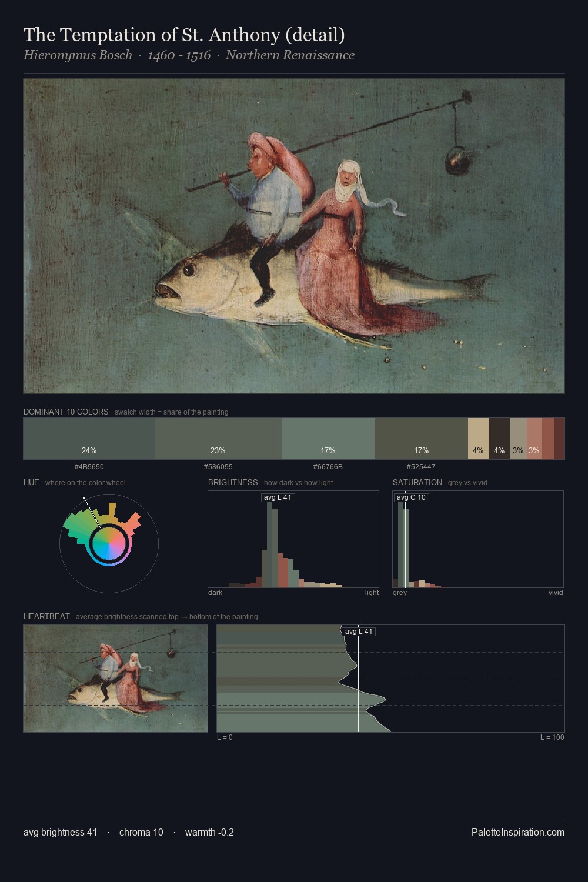Click the L = 100 axis label
This screenshot has width=588, height=882.
click(x=552, y=737)
